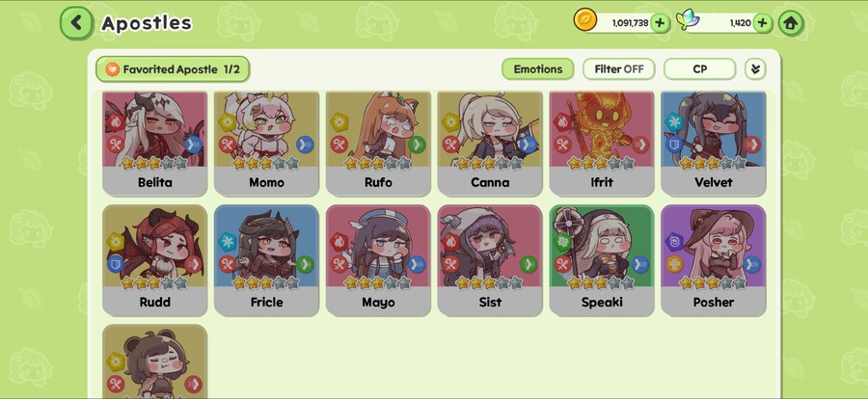Screen dimensions: 868x399
Task: Select the Momo apostle card
Action: 266,144
